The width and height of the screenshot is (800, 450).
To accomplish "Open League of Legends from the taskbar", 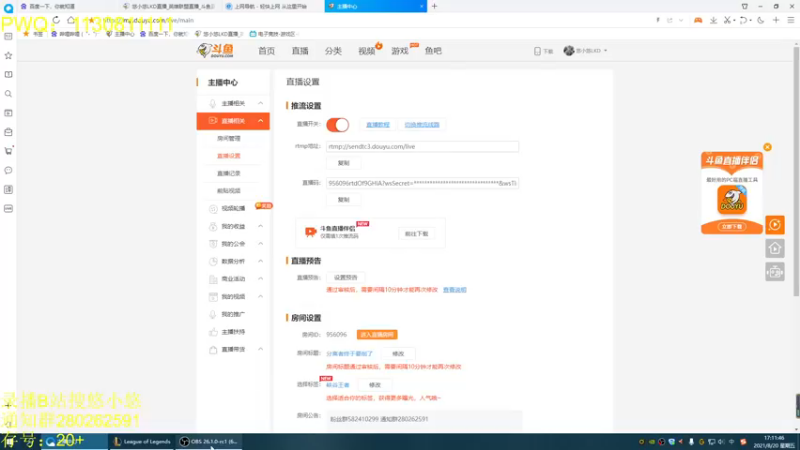I will 142,442.
